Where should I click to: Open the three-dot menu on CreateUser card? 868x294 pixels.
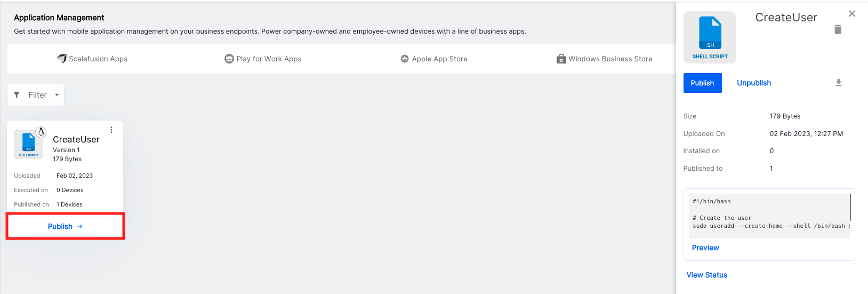pos(111,130)
